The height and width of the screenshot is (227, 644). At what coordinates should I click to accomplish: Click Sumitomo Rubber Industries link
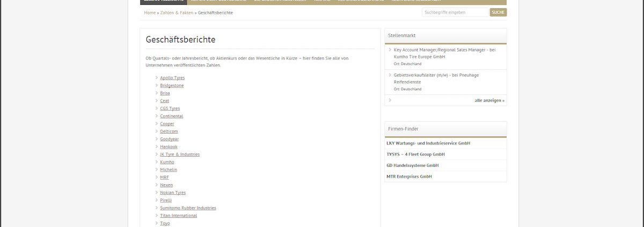pos(188,208)
